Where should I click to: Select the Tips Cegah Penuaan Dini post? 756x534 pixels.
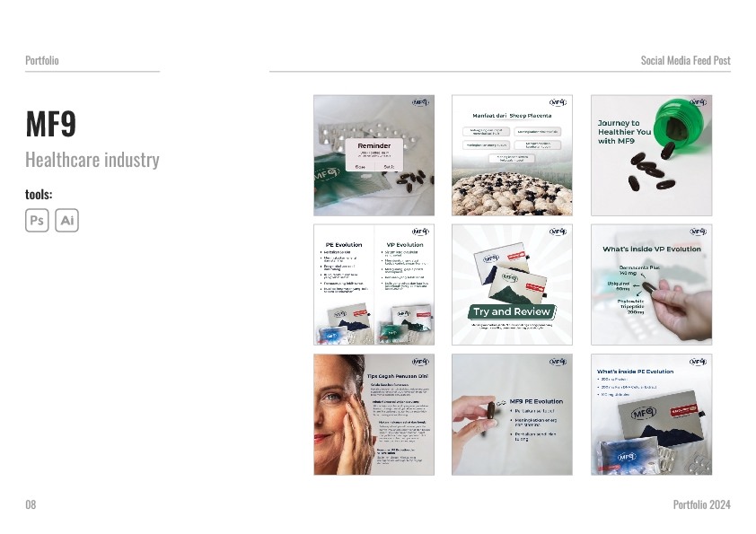(x=374, y=415)
